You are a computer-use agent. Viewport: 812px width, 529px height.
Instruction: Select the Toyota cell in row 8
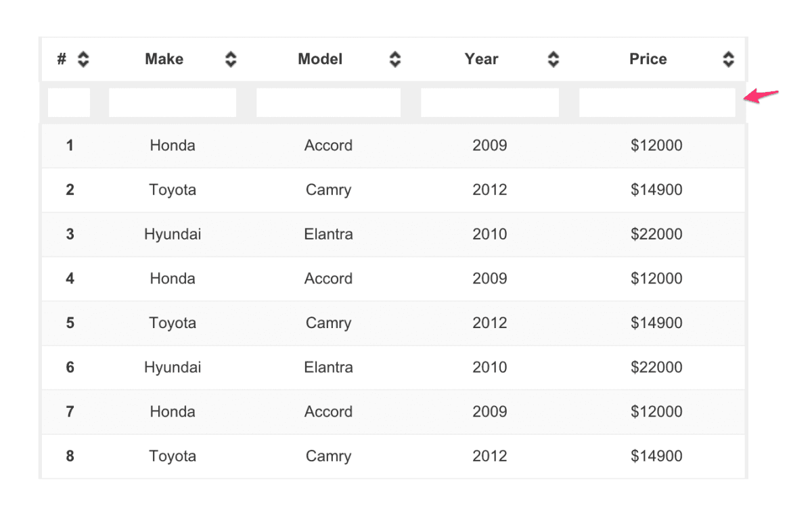[x=173, y=457]
